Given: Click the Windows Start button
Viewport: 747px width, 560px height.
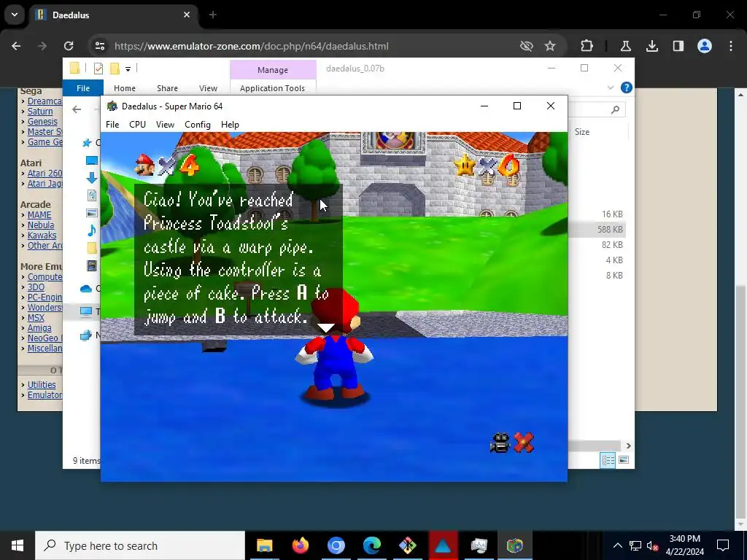Looking at the screenshot, I should [18, 545].
